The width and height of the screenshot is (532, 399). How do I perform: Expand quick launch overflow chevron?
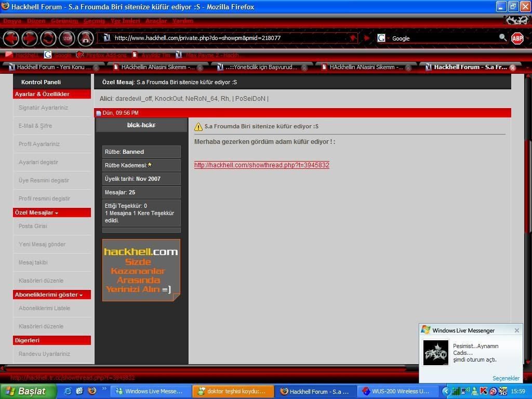click(x=104, y=389)
